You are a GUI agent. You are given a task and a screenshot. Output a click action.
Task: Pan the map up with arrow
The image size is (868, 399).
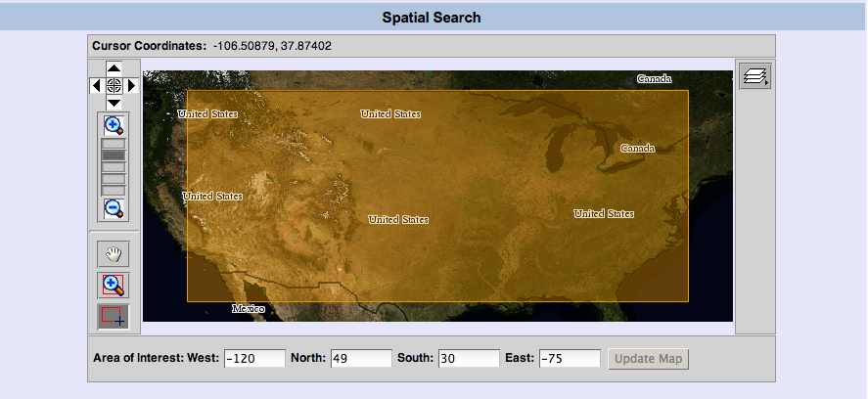click(x=114, y=68)
